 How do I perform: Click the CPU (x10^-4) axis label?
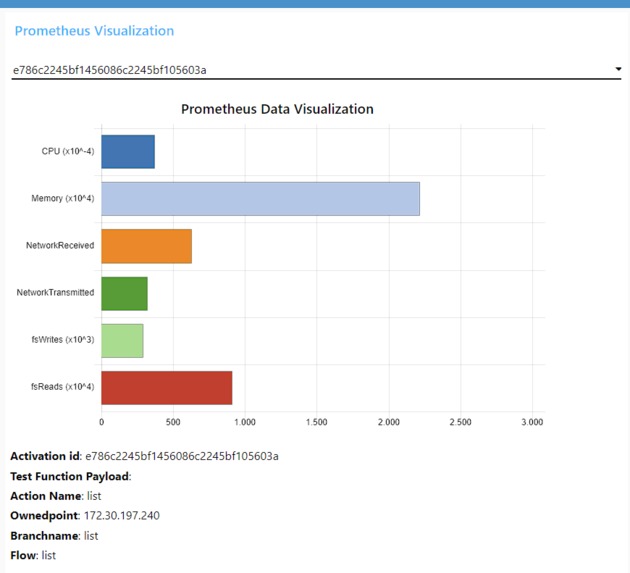coord(68,151)
